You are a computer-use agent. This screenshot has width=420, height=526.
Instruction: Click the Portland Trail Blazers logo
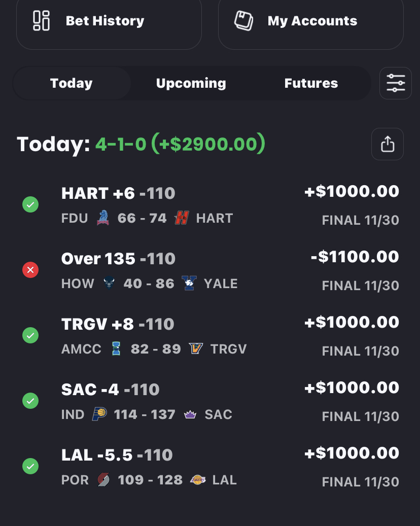pyautogui.click(x=103, y=480)
